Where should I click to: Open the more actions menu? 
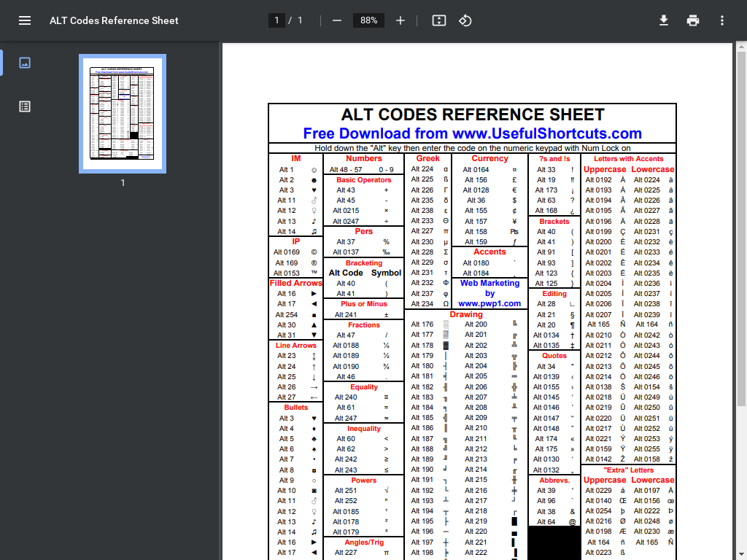[x=721, y=20]
